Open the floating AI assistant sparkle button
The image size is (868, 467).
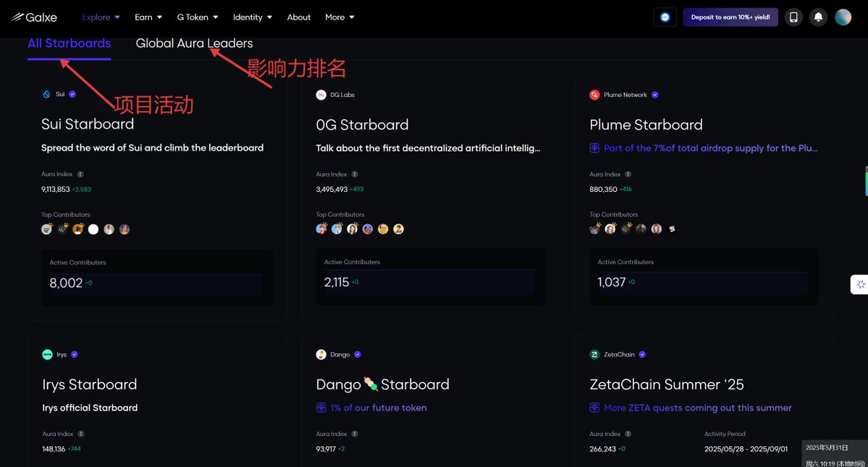pyautogui.click(x=860, y=285)
